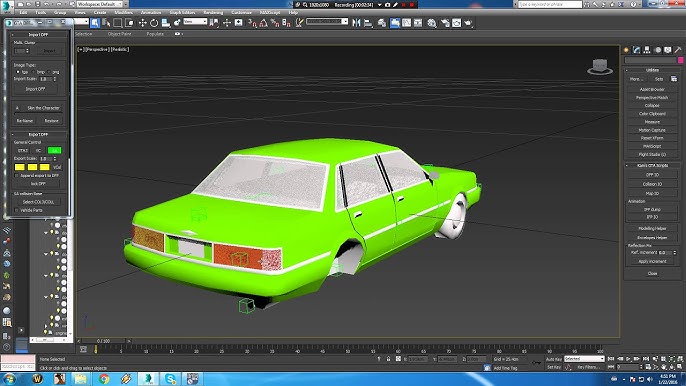Collapse the Utilities rollout header
686x386 pixels.
(652, 70)
